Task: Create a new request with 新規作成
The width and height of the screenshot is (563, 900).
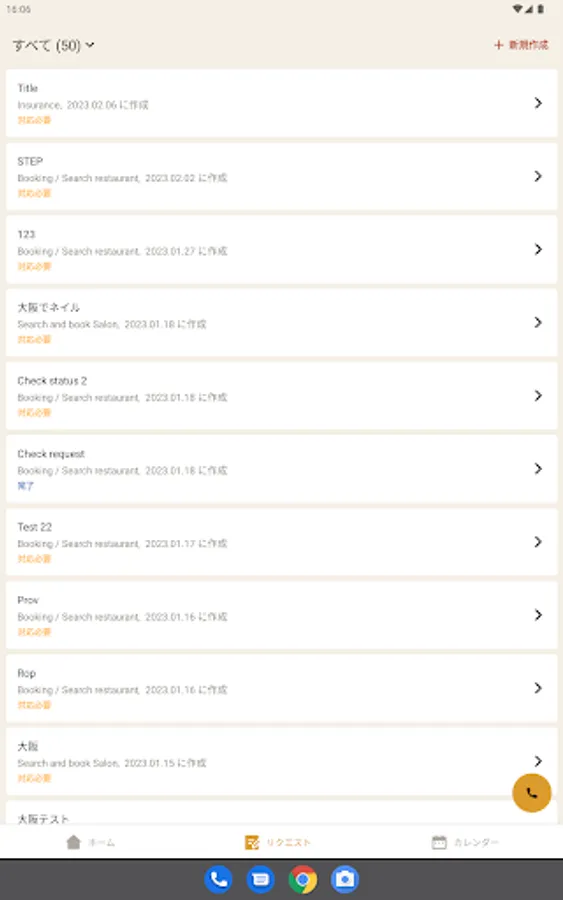Action: coord(521,45)
